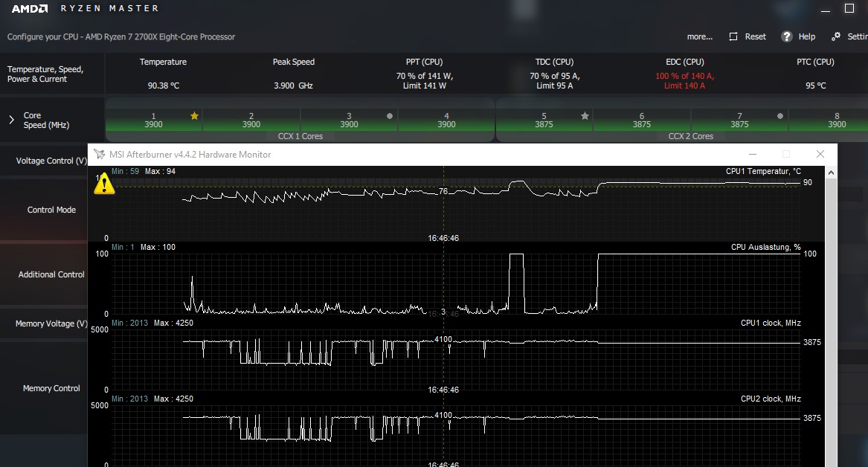
Task: Click the CPU Auslastung, % graph title
Action: pyautogui.click(x=765, y=248)
